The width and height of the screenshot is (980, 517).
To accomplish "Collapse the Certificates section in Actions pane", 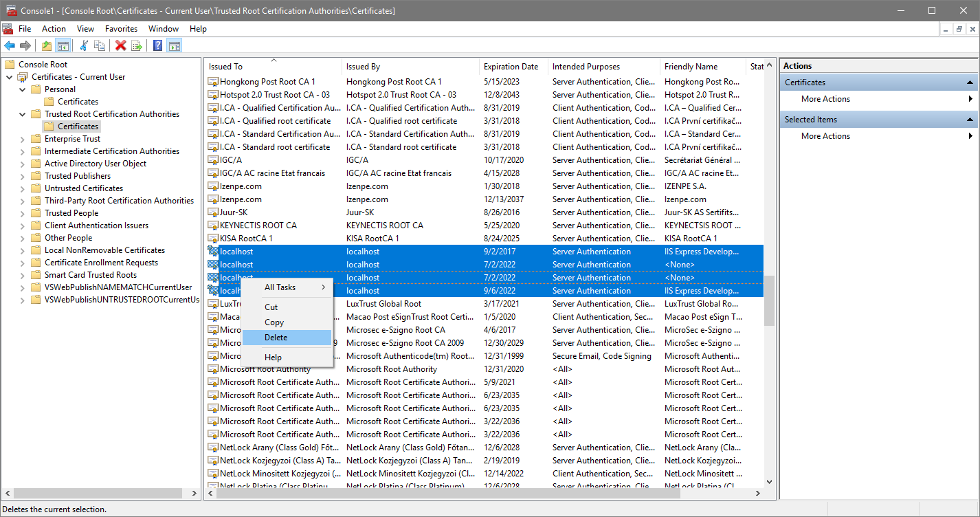I will point(970,82).
